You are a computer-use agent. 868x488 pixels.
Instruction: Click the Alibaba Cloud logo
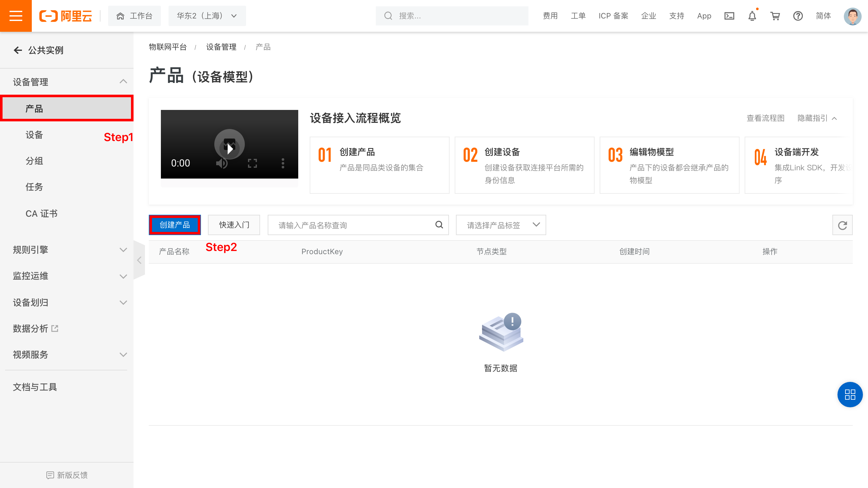point(66,16)
